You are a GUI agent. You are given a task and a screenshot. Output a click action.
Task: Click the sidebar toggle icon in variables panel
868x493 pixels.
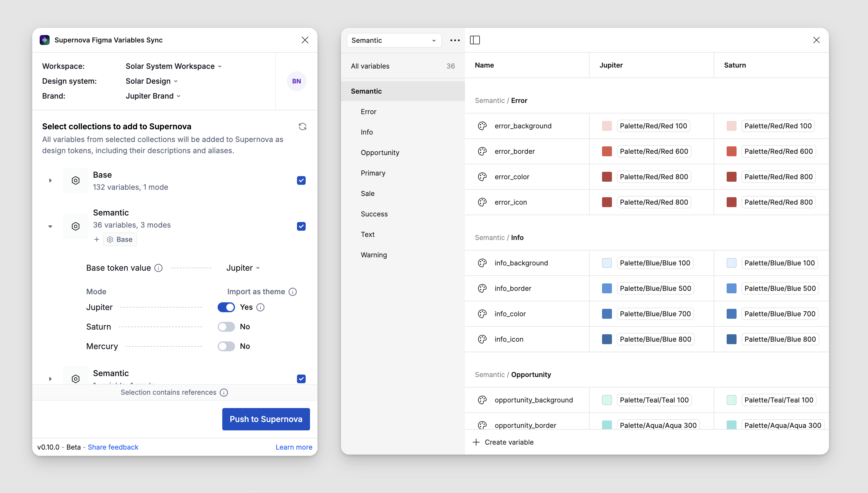[x=475, y=40]
